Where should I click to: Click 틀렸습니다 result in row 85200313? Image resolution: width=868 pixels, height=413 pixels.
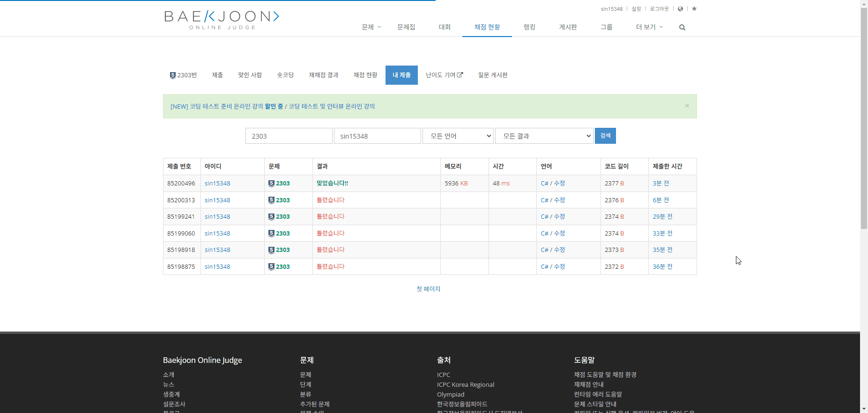pos(331,200)
